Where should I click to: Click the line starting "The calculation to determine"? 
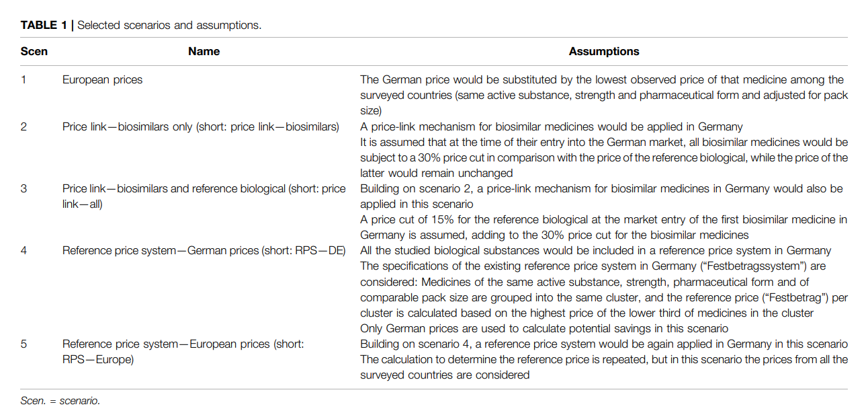(x=603, y=359)
